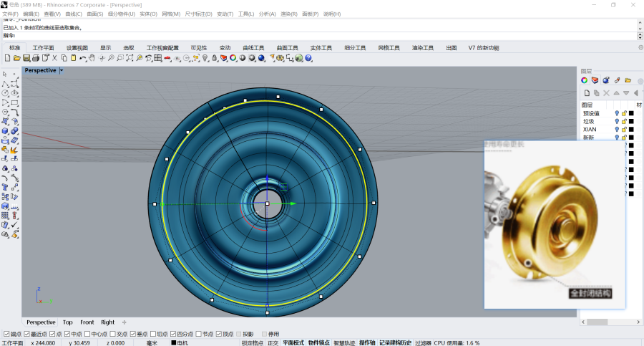Image resolution: width=644 pixels, height=346 pixels.
Task: Click the 垃圾 layer black color swatch
Action: point(631,122)
